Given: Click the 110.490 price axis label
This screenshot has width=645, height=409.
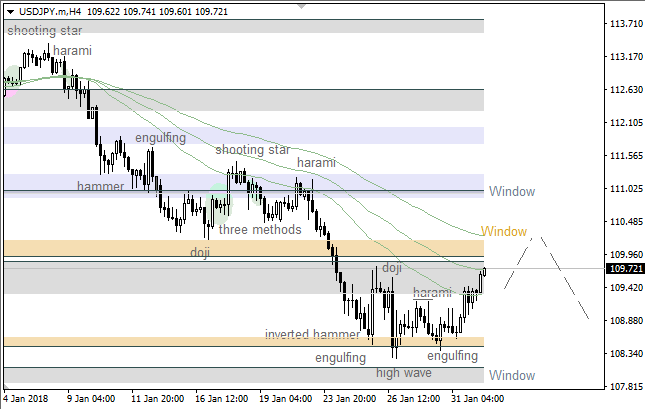Looking at the screenshot, I should pyautogui.click(x=625, y=222).
